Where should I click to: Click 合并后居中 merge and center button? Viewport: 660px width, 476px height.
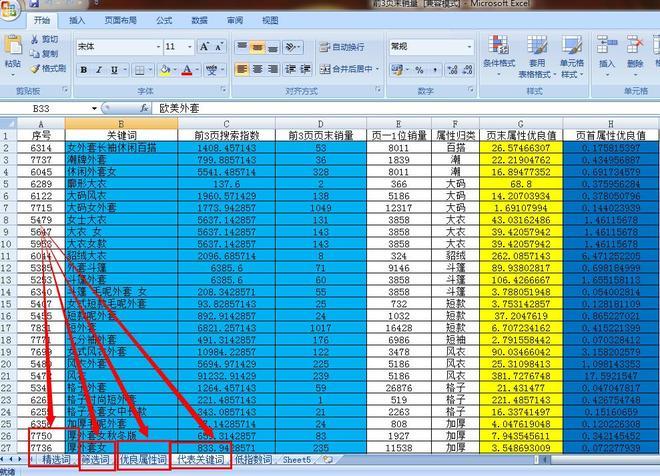click(346, 69)
